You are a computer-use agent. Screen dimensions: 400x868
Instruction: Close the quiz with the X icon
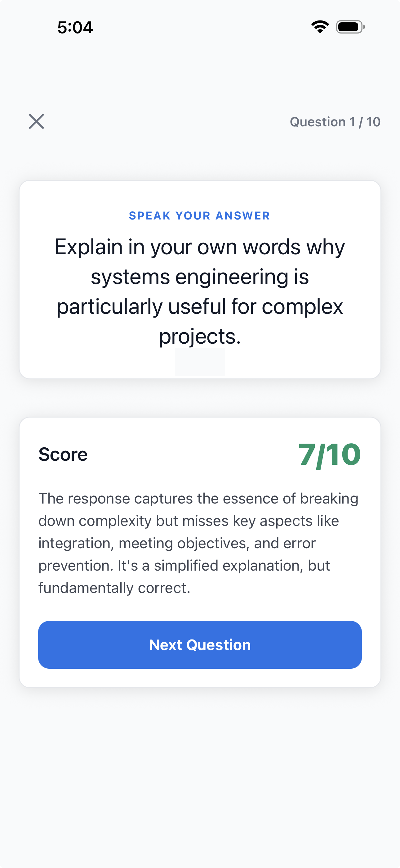36,121
